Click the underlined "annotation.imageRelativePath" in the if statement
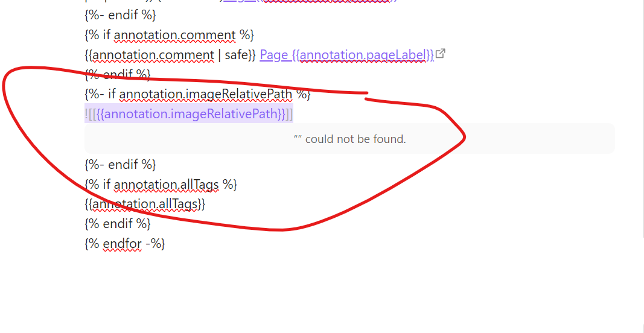 tap(206, 95)
